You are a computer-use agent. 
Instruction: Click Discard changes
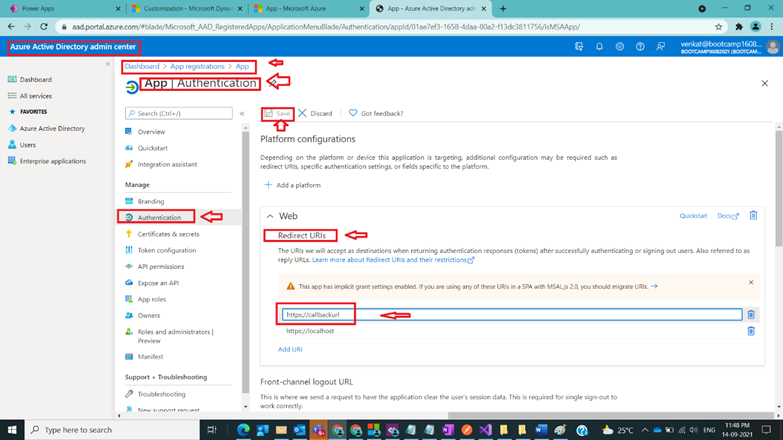coord(315,113)
